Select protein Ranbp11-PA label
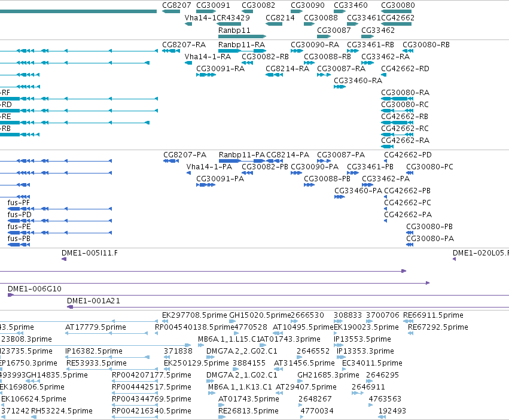 242,154
